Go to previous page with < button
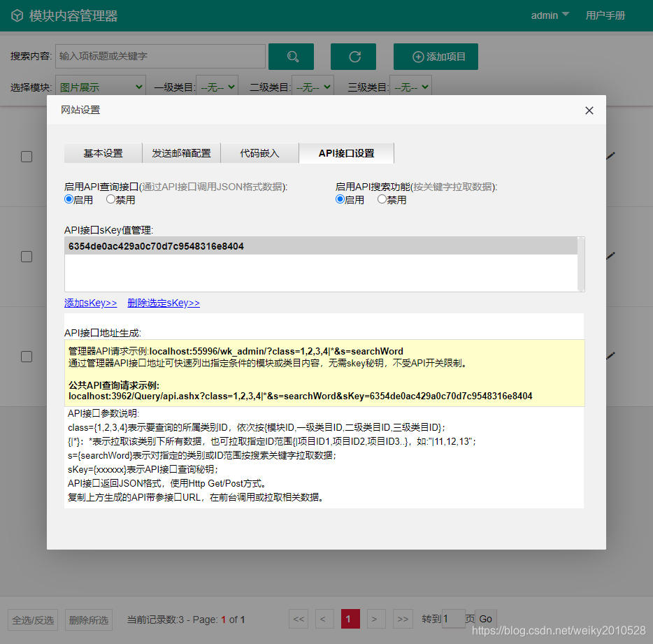Image resolution: width=653 pixels, height=644 pixels. click(x=324, y=619)
